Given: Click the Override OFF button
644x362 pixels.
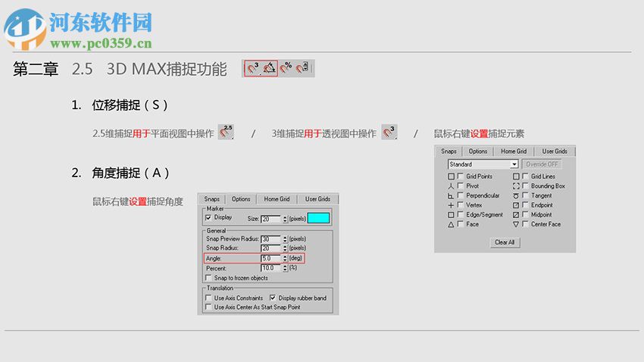Looking at the screenshot, I should click(542, 164).
